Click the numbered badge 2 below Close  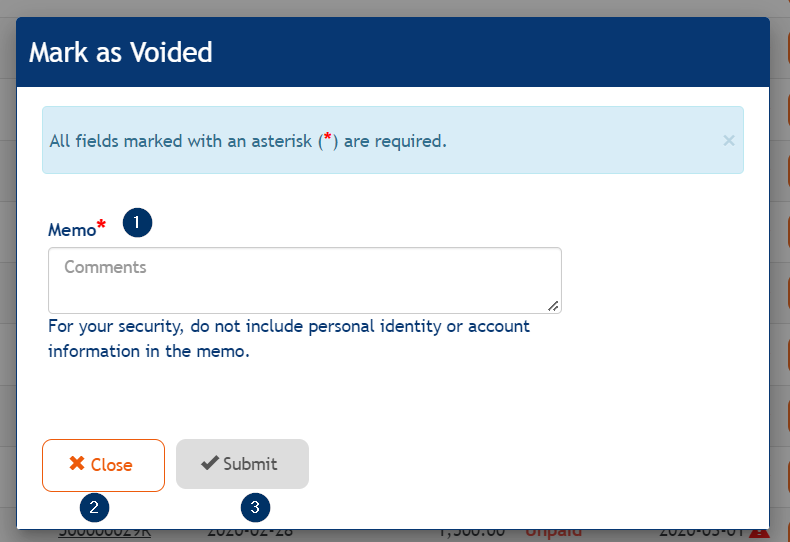click(94, 507)
